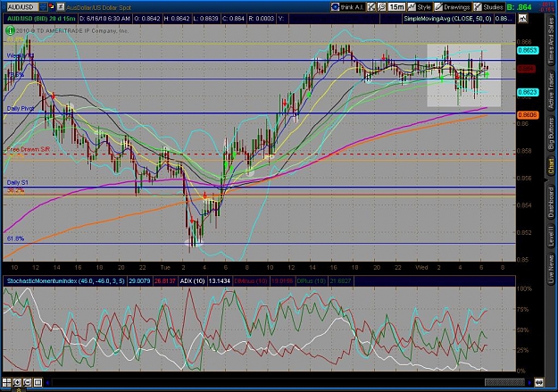
Task: Click the DIMinus (10) label
Action: (251, 281)
